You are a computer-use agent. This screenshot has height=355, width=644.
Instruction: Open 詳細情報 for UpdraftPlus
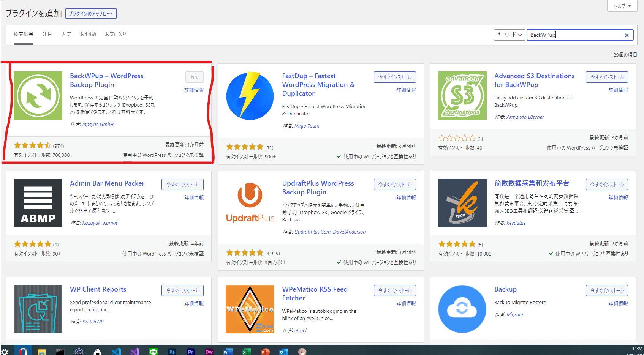pyautogui.click(x=406, y=197)
